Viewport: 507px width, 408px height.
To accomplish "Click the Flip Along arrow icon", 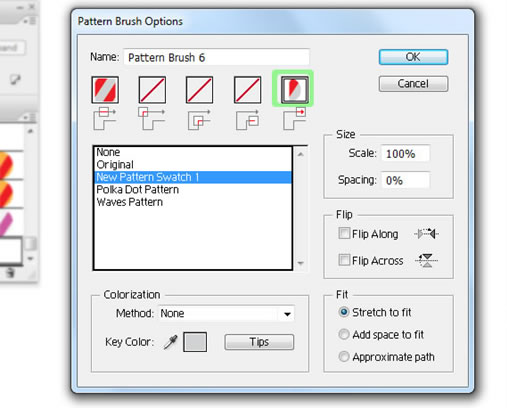I will [426, 234].
